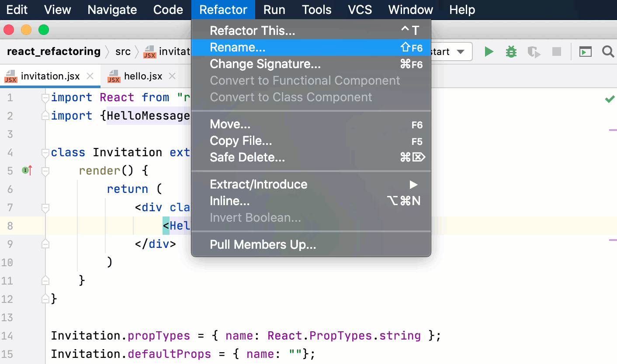Click the JSX file icon in the breadcrumb bar

coord(149,51)
